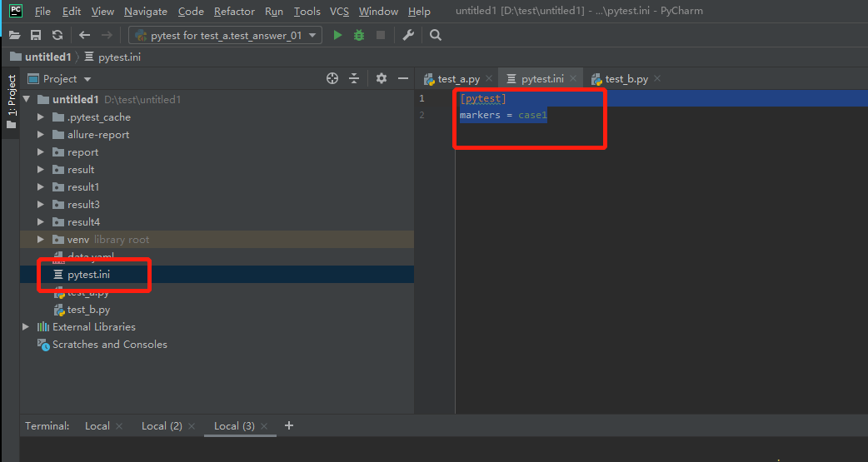The width and height of the screenshot is (868, 462).
Task: Expand the allure-report folder
Action: coord(41,135)
